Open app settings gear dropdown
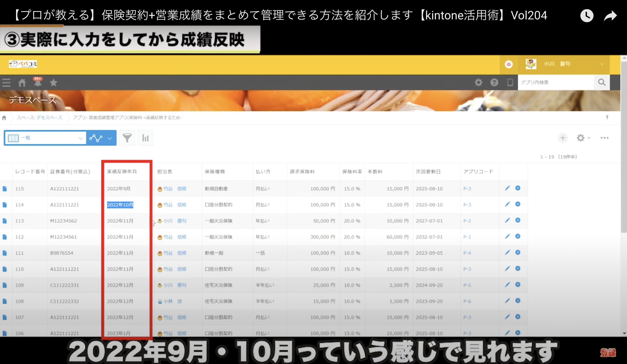Image resolution: width=627 pixels, height=364 pixels. pyautogui.click(x=583, y=138)
